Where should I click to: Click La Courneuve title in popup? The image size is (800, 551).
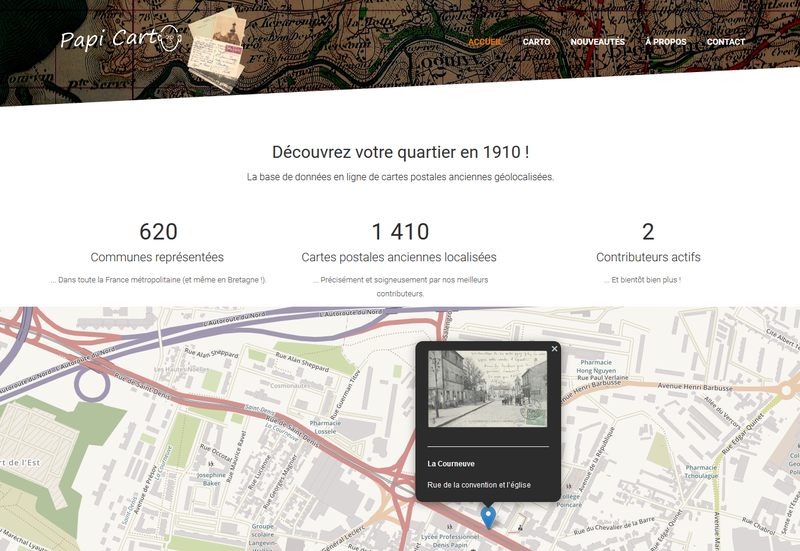coord(450,464)
